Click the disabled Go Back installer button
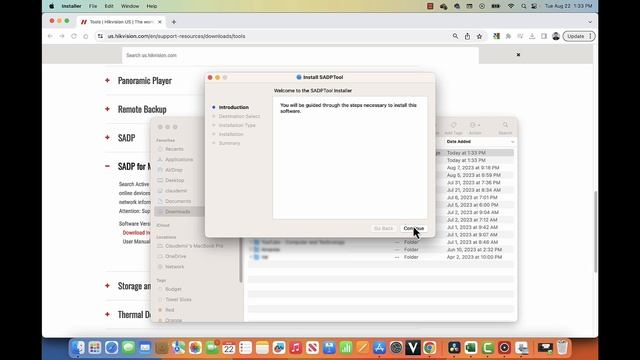Image resolution: width=640 pixels, height=360 pixels. pyautogui.click(x=383, y=228)
